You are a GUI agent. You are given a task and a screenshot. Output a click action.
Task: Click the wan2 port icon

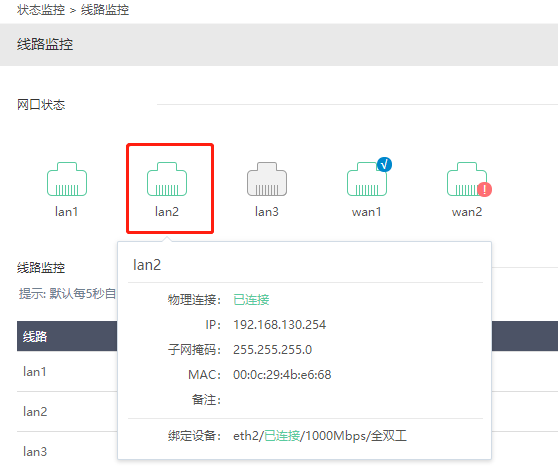pyautogui.click(x=467, y=179)
